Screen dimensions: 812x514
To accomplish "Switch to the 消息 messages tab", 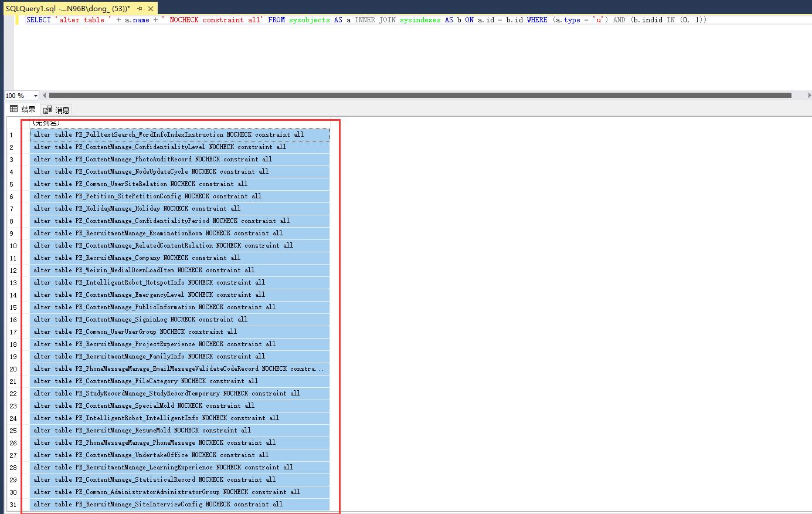I will 57,110.
